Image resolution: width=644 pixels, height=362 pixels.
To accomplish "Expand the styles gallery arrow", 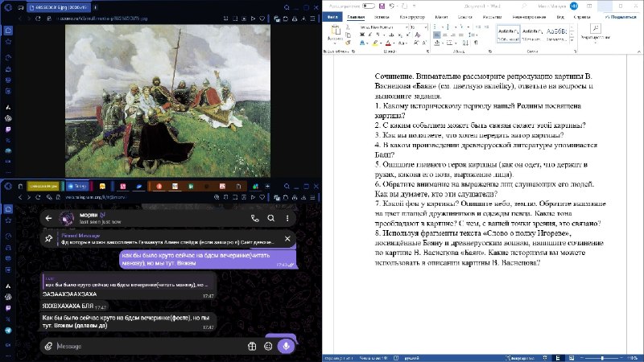I will coord(572,39).
